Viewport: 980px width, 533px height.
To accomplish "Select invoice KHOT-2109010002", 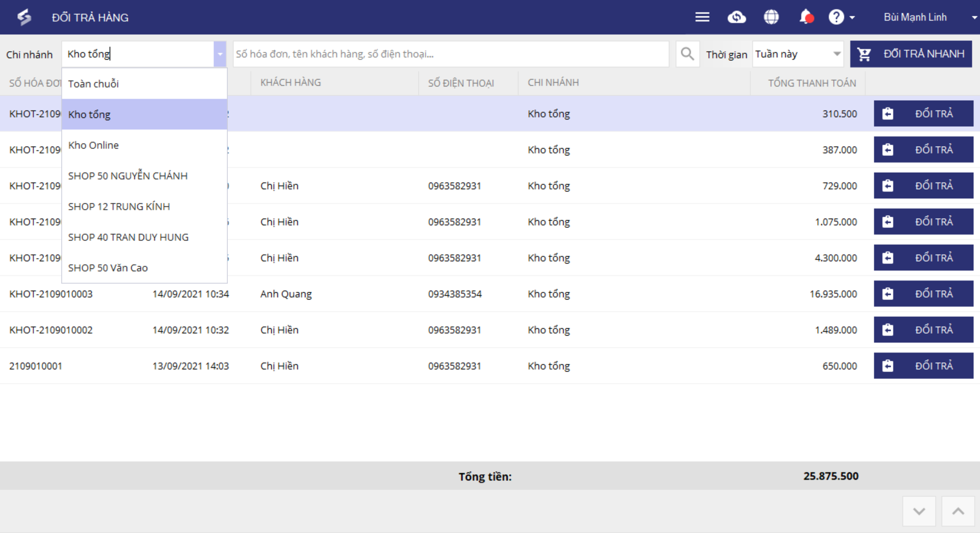I will pyautogui.click(x=51, y=330).
